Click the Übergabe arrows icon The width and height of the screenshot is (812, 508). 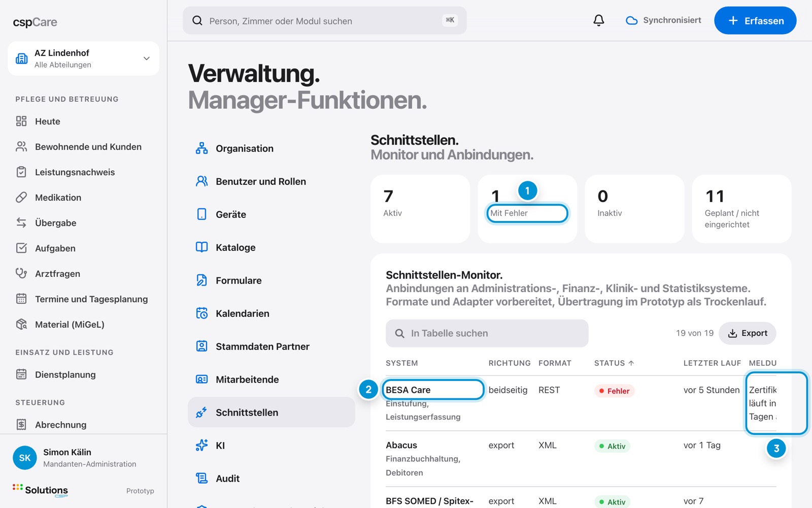(21, 223)
